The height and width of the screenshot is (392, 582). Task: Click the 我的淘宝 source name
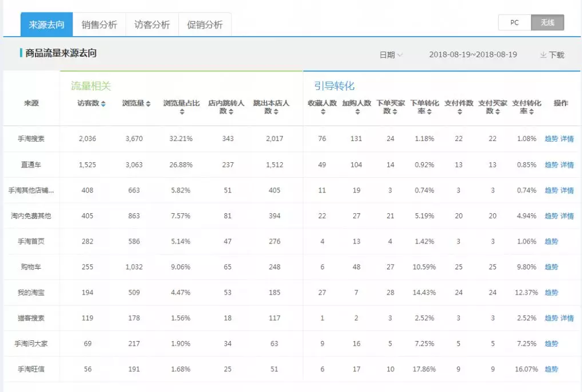coord(31,293)
